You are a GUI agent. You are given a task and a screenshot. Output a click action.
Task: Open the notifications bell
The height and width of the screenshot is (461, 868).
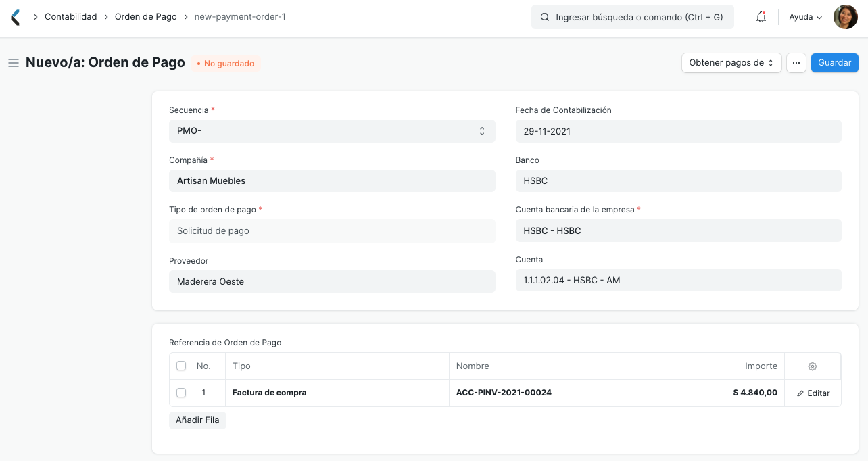(x=761, y=16)
